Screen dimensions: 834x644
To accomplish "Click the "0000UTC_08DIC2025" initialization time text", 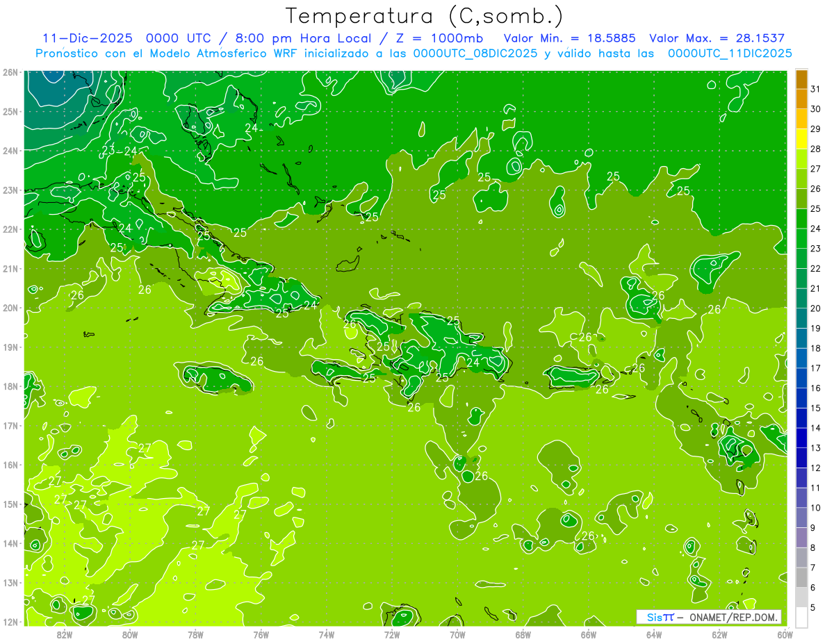I will (475, 53).
